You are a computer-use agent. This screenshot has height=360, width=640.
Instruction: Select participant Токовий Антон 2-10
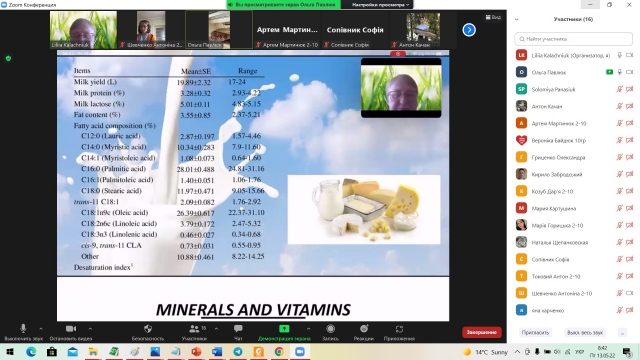573,276
